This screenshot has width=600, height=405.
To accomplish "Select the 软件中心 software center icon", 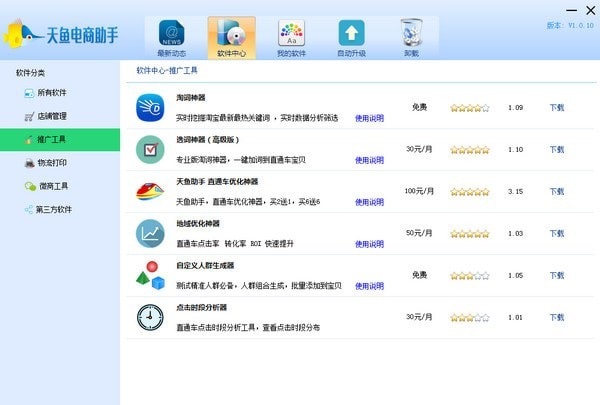I will (x=231, y=33).
